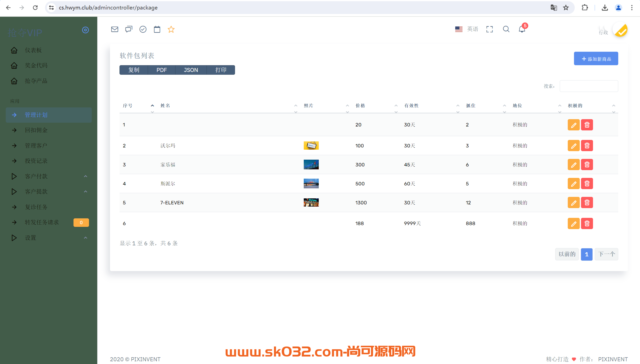
Task: Sort table by 积极的 column
Action: coord(591,106)
